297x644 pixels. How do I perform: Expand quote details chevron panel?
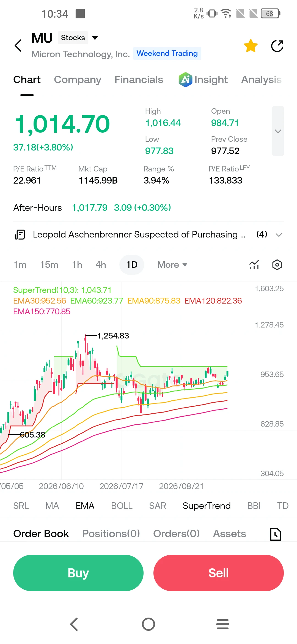278,131
